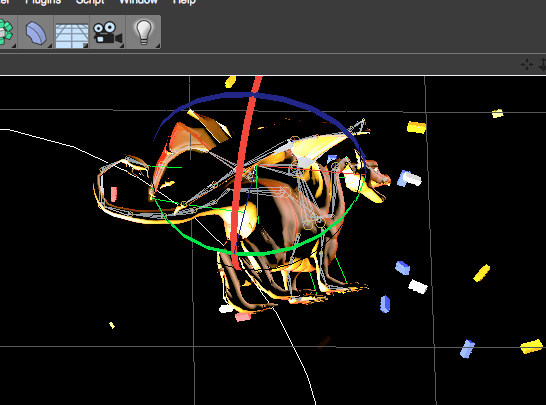
Task: Select the blue Bend deformer icon
Action: click(36, 32)
